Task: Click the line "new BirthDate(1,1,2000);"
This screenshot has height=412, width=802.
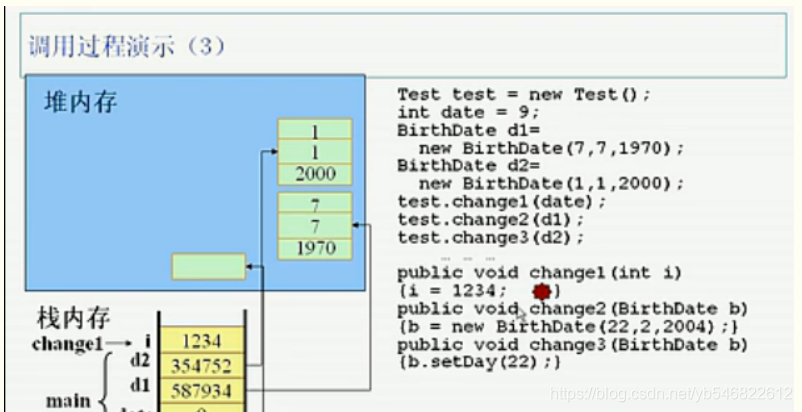Action: click(x=551, y=183)
